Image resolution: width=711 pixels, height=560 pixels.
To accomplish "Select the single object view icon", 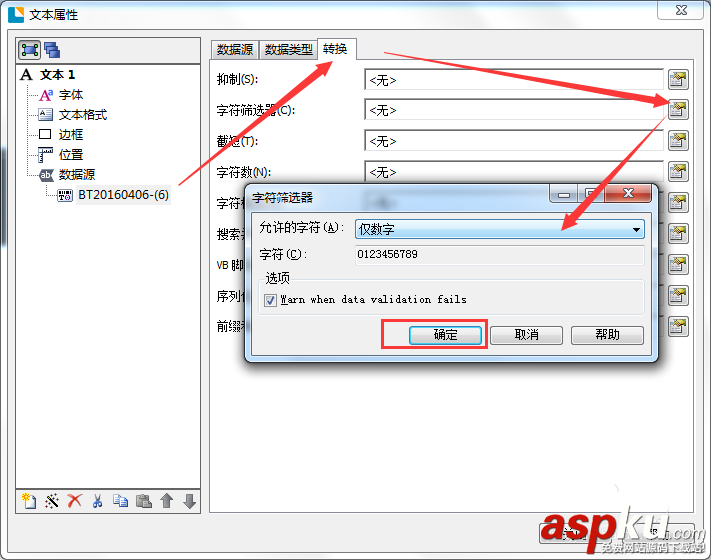I will (x=29, y=50).
